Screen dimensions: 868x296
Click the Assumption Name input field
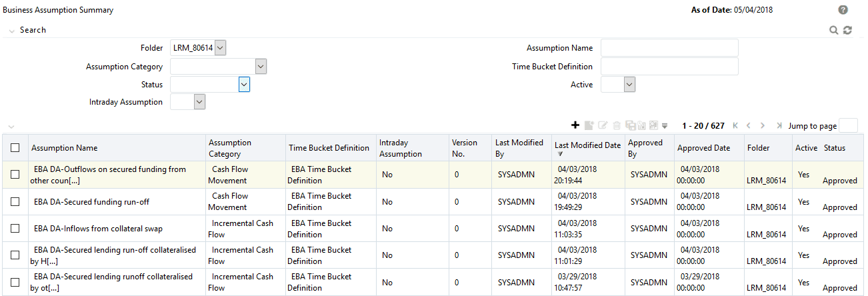669,48
